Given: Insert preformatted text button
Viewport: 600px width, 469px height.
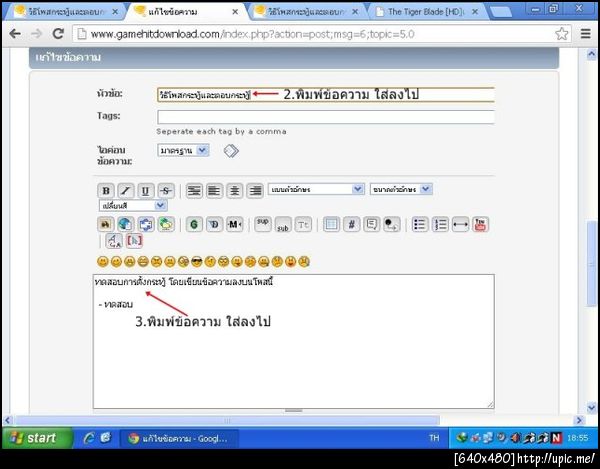Looking at the screenshot, I should pos(194,191).
